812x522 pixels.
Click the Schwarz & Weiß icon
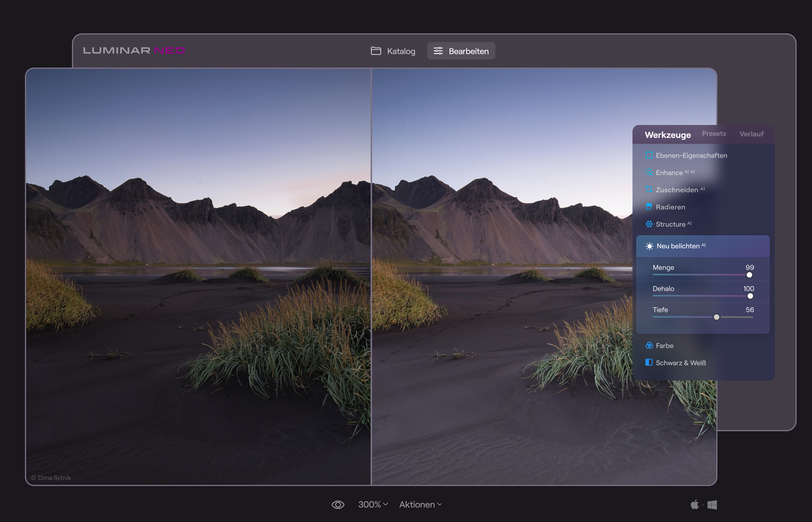pos(649,362)
